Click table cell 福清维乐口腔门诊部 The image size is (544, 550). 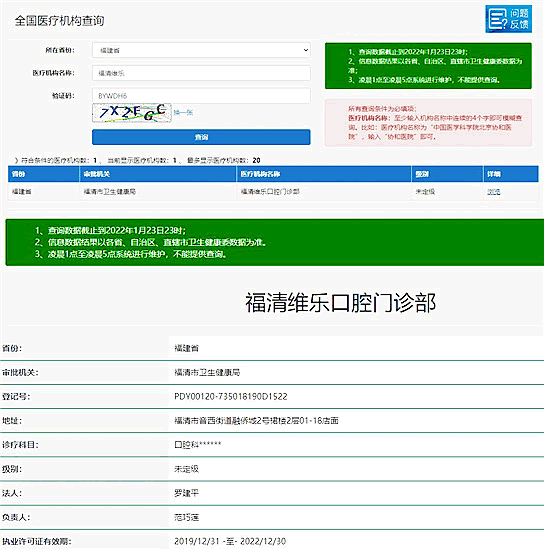click(x=270, y=192)
